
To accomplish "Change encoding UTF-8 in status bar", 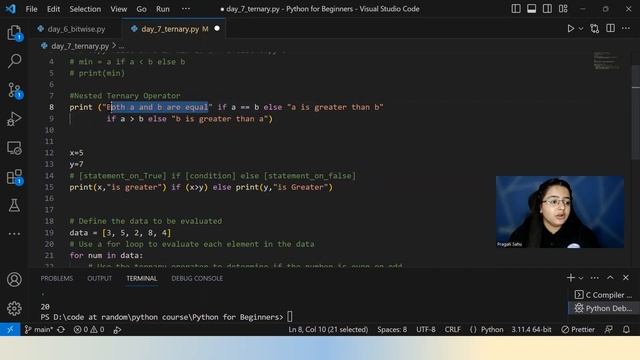I will point(426,329).
